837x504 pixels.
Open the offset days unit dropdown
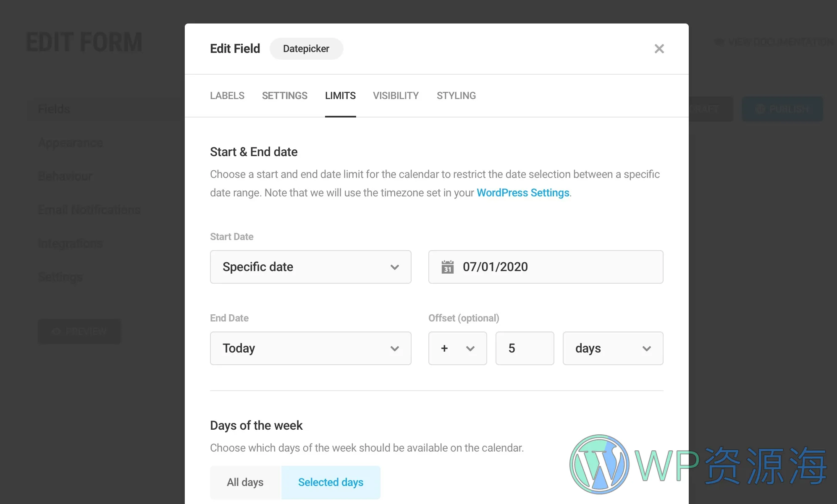(613, 348)
